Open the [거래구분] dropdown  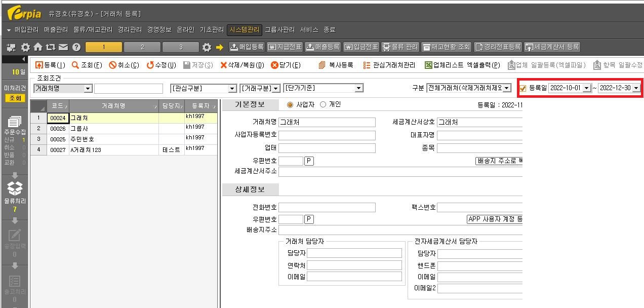point(276,89)
